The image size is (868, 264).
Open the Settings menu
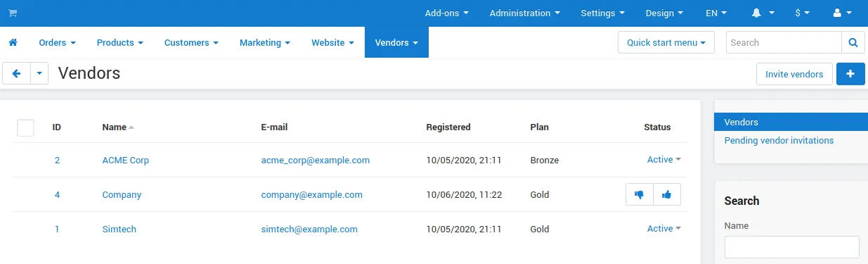(603, 13)
